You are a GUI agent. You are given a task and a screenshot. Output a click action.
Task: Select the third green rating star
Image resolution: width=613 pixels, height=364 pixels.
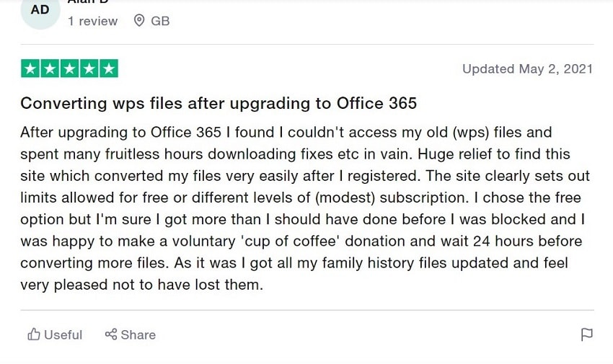[x=69, y=69]
